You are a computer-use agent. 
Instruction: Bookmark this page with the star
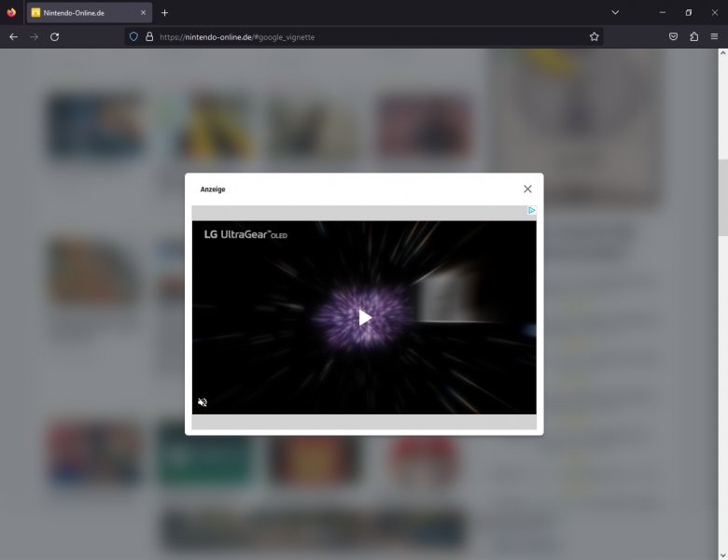click(x=594, y=36)
